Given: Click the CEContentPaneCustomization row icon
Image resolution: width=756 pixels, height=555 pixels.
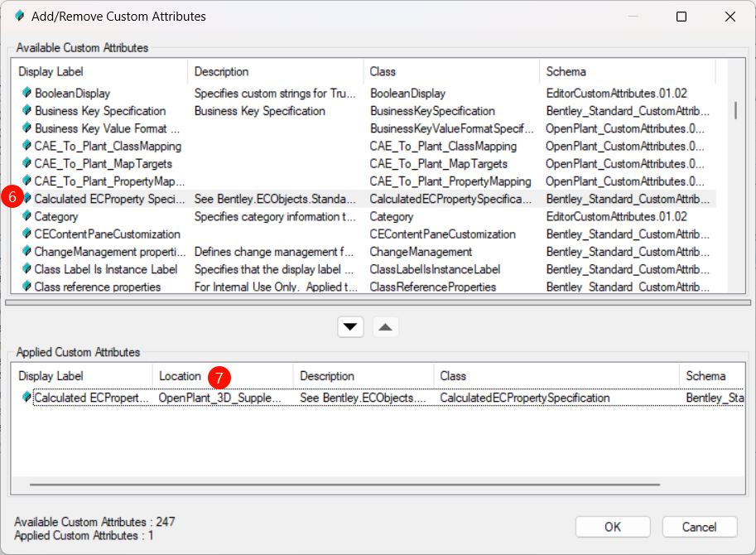Looking at the screenshot, I should [26, 234].
